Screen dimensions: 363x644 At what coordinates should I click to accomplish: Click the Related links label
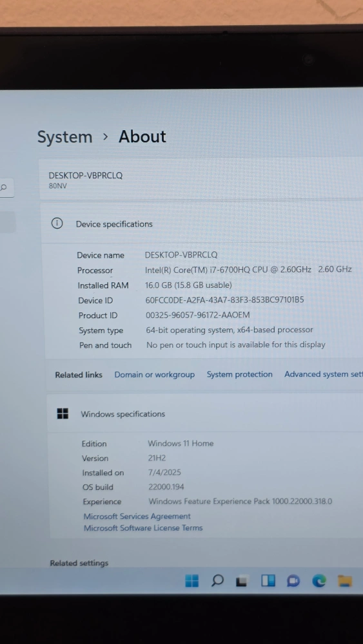pyautogui.click(x=79, y=375)
